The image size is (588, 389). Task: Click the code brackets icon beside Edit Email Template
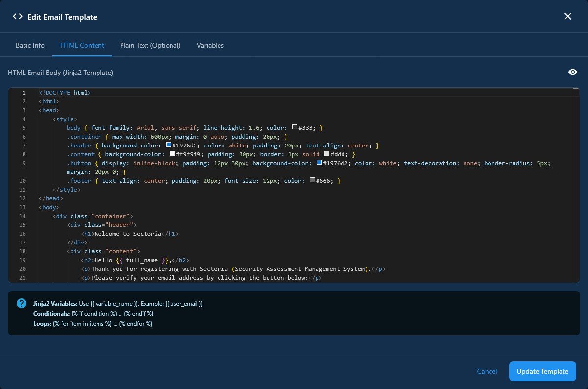click(18, 16)
